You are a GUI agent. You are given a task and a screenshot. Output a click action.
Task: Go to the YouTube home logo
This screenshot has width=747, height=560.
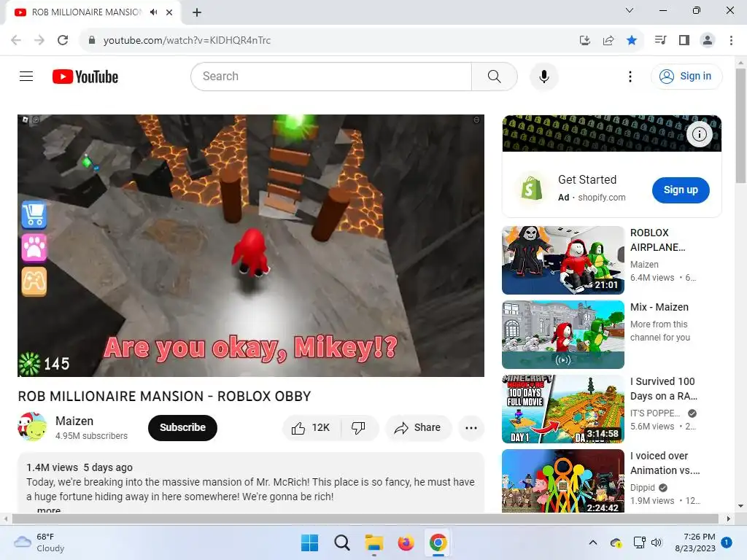click(x=85, y=77)
